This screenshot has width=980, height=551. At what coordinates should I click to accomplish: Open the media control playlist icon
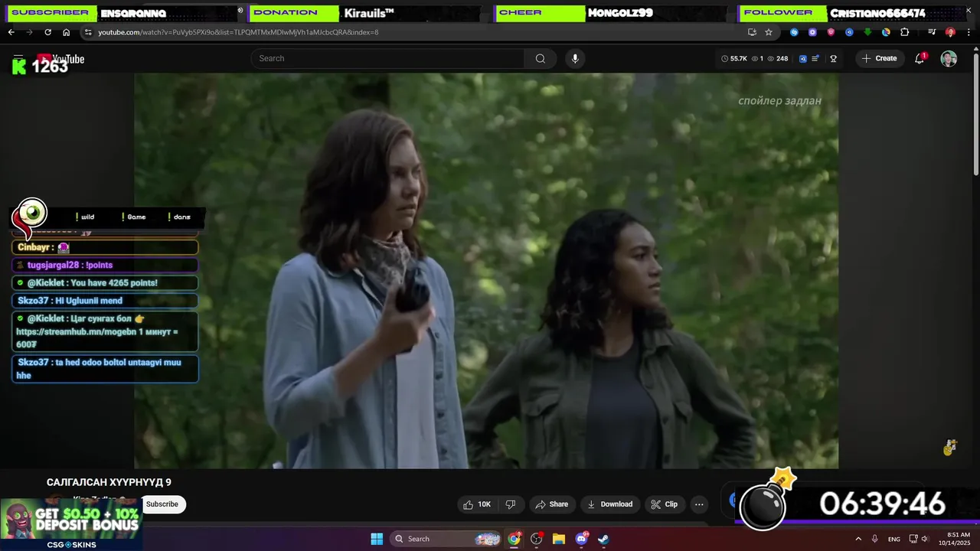tap(932, 32)
